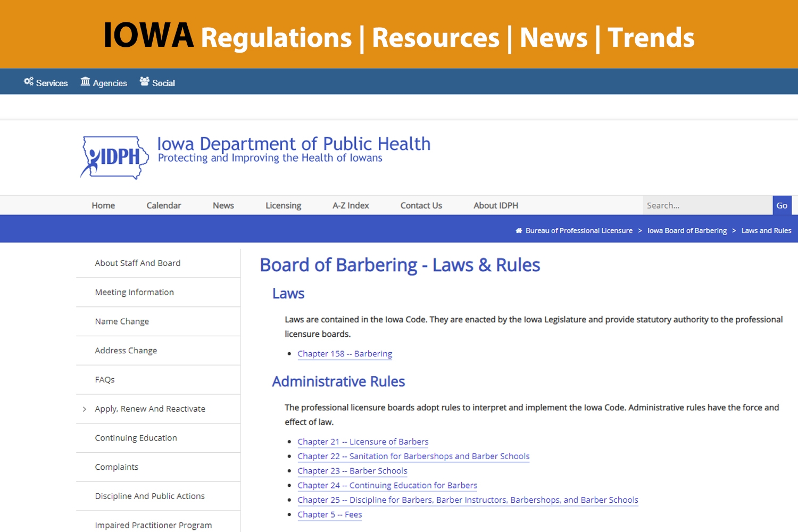Click the Agencies building icon

[85, 81]
